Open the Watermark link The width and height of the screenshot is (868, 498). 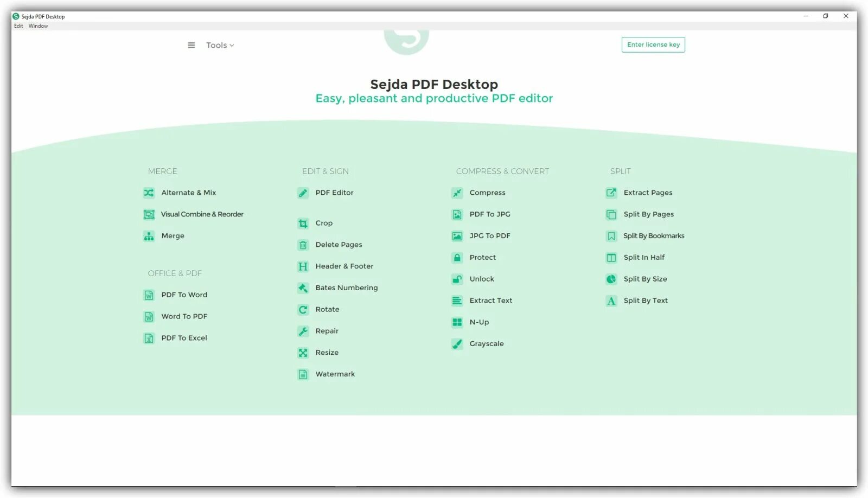(x=335, y=374)
